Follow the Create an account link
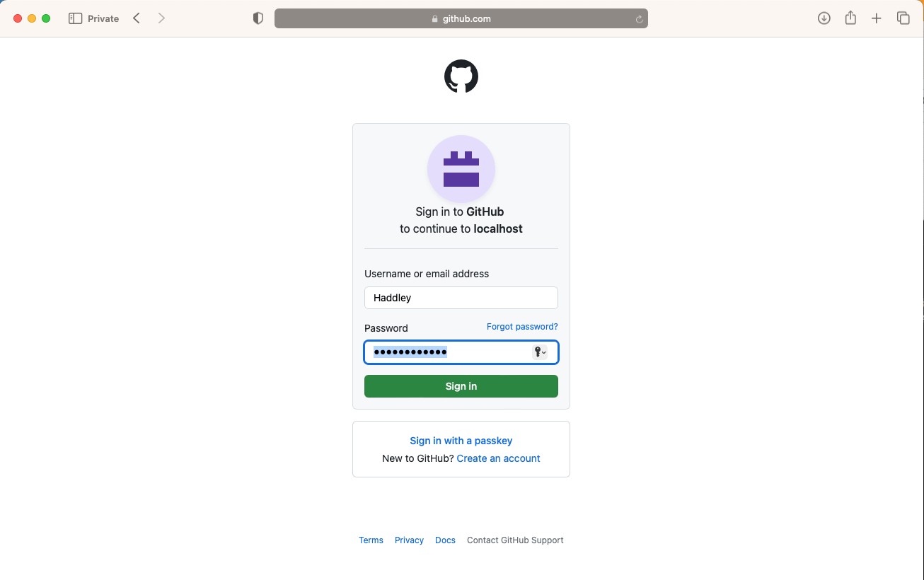The height and width of the screenshot is (580, 924). 498,458
